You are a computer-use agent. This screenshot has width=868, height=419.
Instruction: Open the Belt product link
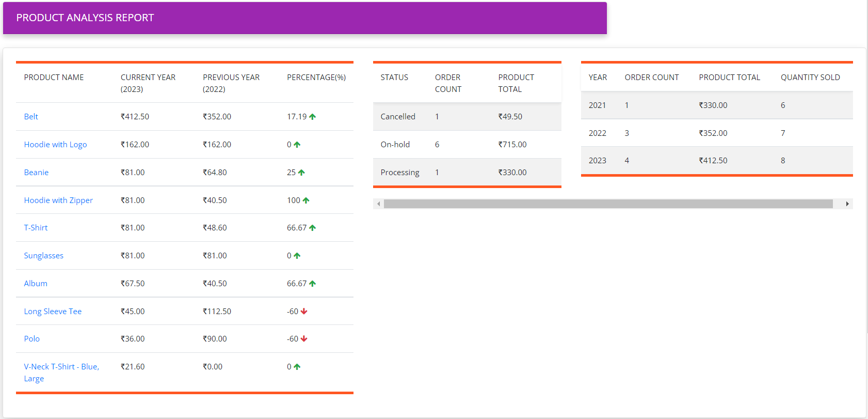(31, 117)
